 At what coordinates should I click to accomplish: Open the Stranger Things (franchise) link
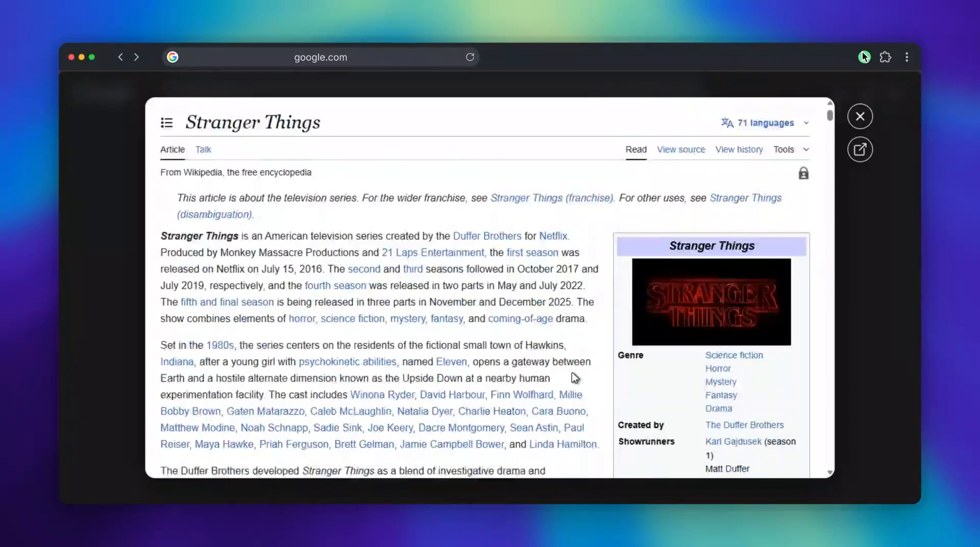551,198
